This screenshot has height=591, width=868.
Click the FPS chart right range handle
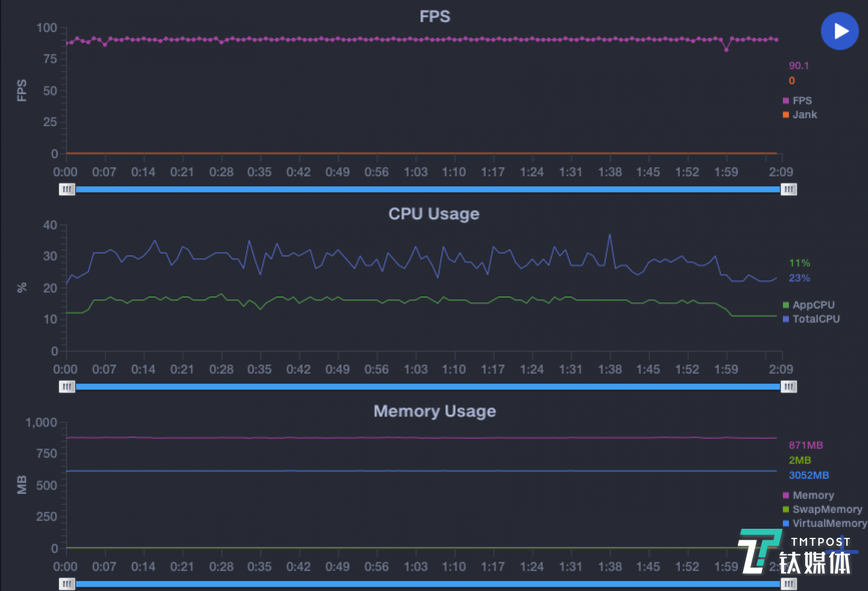[788, 190]
